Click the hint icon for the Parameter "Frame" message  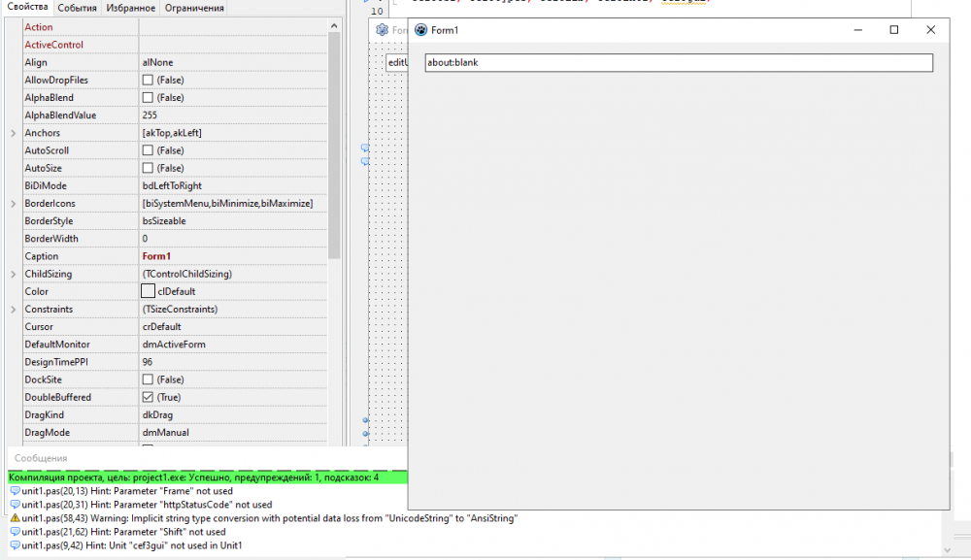click(x=15, y=491)
